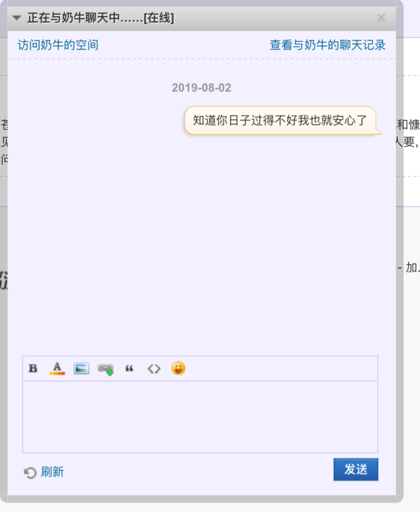Collapse the chat window using the triangle
The width and height of the screenshot is (420, 512).
[17, 19]
